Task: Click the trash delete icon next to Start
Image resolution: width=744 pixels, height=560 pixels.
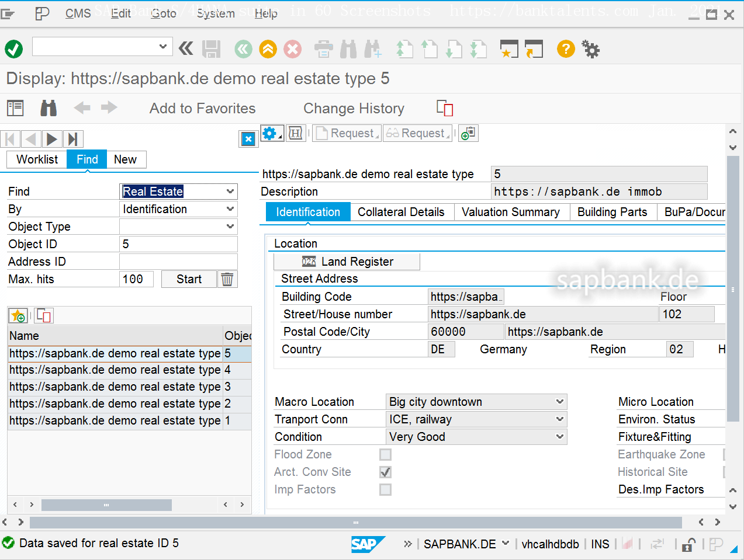Action: [227, 279]
